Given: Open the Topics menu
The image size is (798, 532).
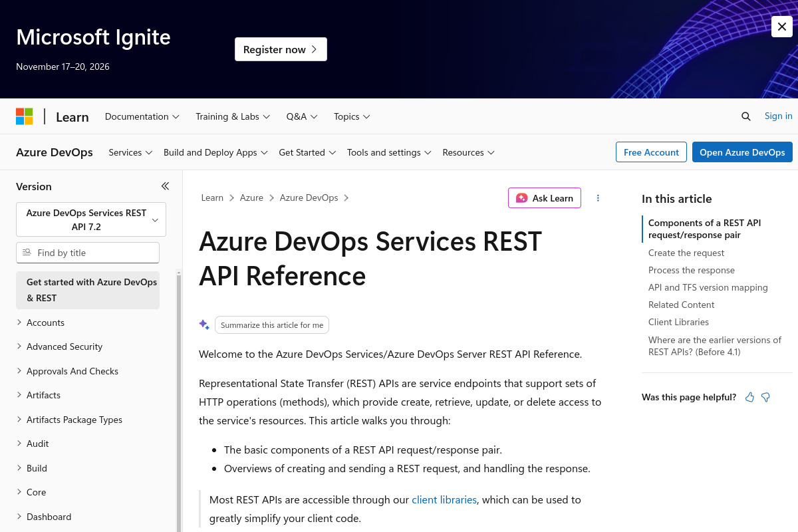Looking at the screenshot, I should tap(352, 116).
